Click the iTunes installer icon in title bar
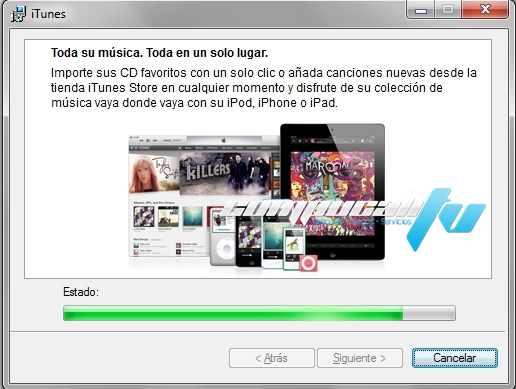This screenshot has width=516, height=389. (x=18, y=14)
